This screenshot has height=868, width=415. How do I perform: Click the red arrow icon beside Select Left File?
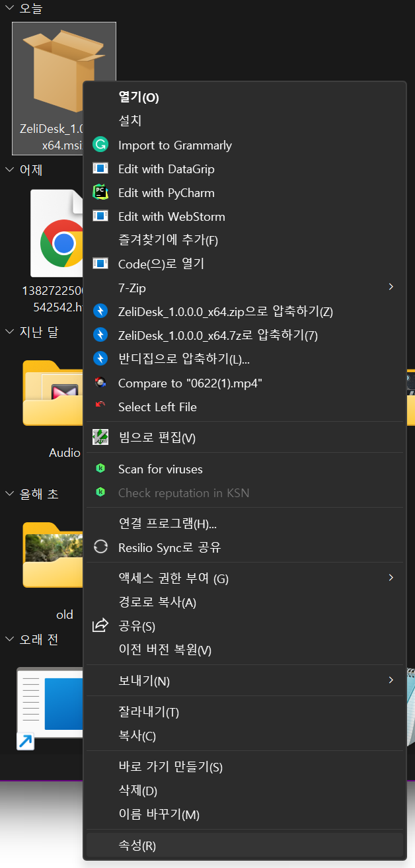coord(100,405)
